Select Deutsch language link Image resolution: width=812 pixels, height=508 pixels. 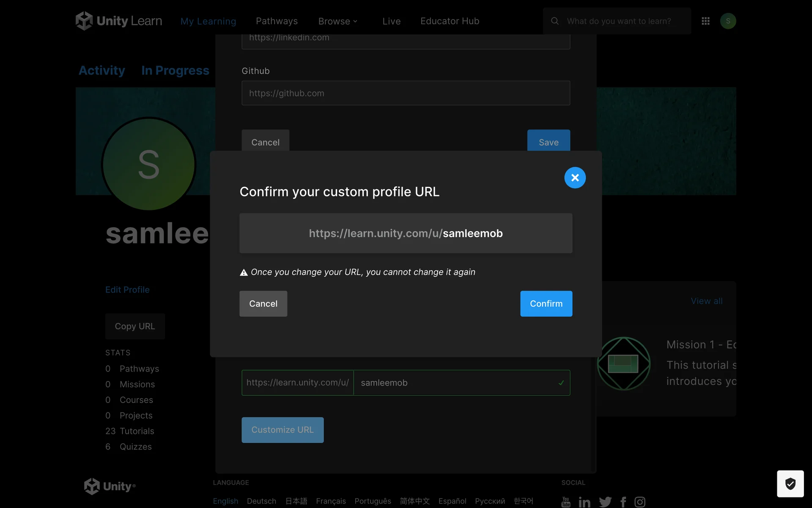tap(261, 501)
